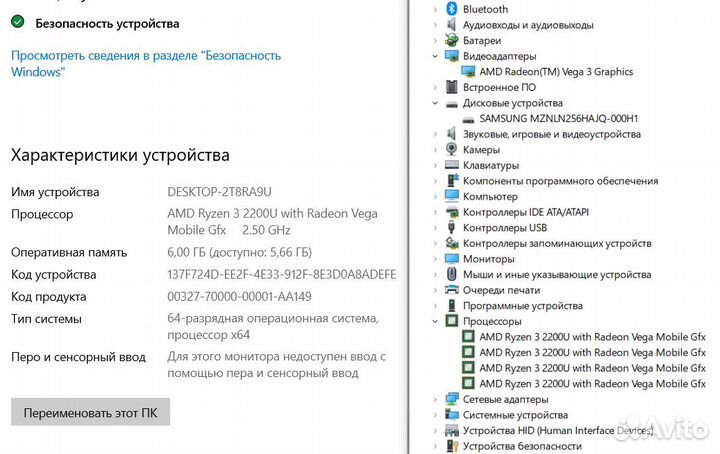Select the Встроенное ПО label
The height and width of the screenshot is (454, 720).
499,87
